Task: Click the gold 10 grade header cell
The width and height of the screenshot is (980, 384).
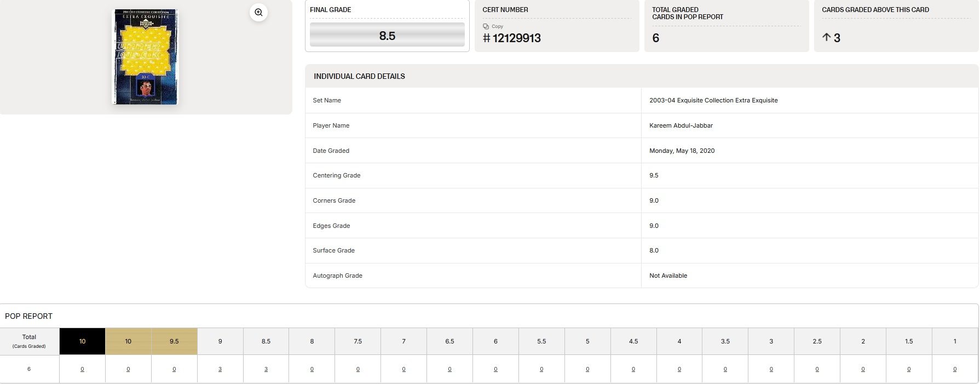Action: 128,341
